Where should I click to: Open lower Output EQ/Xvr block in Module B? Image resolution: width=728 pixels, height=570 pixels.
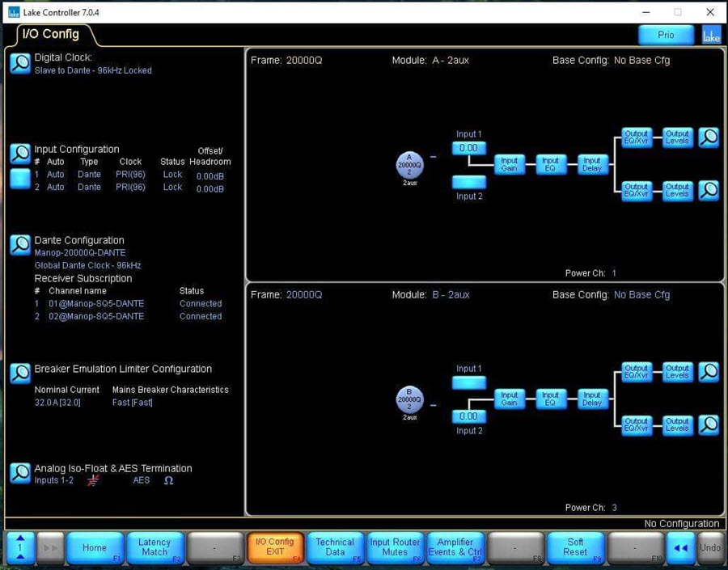tap(637, 425)
